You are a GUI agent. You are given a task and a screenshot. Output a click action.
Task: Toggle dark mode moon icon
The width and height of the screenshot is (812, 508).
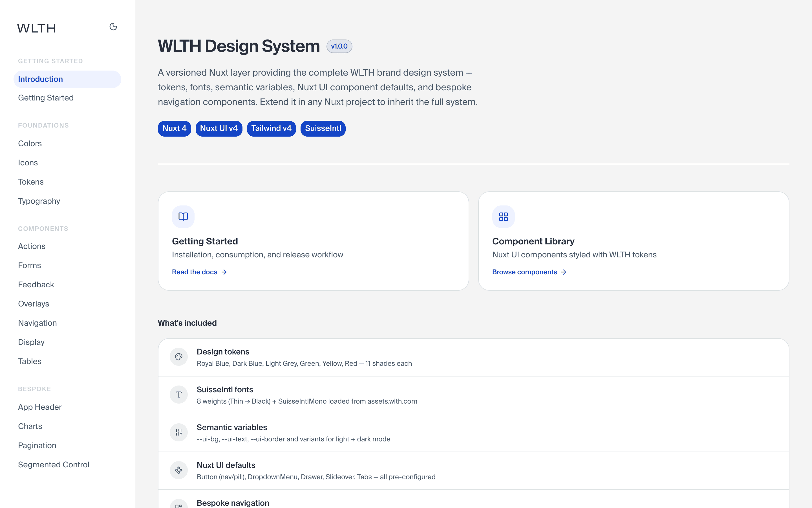113,27
